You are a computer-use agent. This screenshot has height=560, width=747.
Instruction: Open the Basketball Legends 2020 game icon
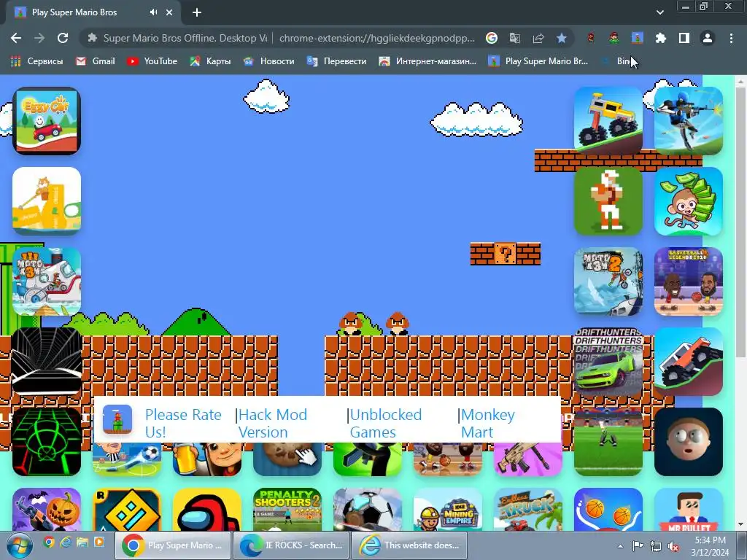[689, 281]
